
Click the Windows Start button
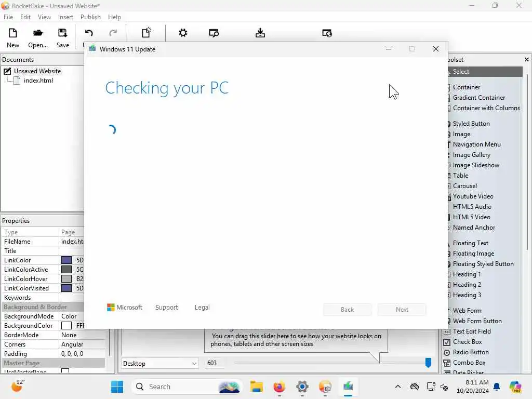(117, 387)
